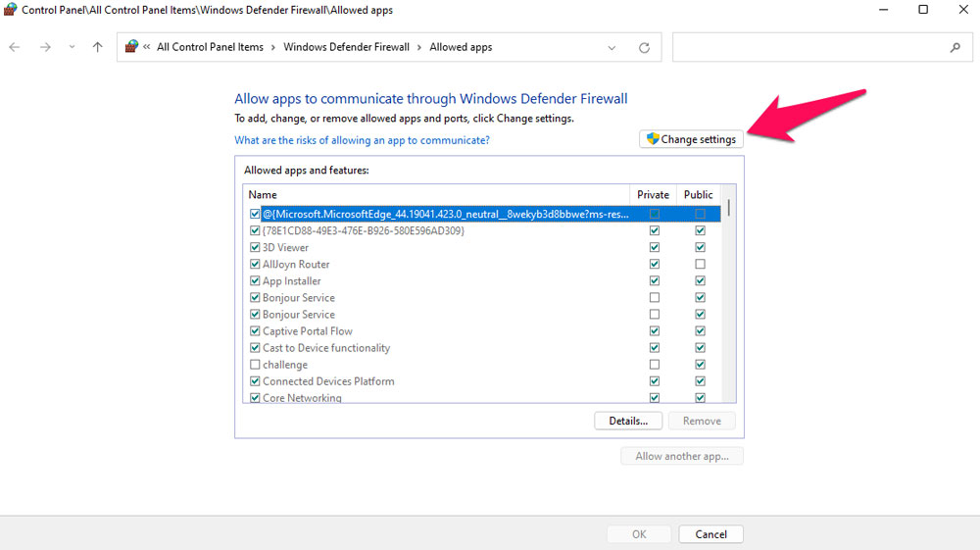Focus the Control Panel search box
The height and width of the screenshot is (550, 980).
click(x=822, y=47)
